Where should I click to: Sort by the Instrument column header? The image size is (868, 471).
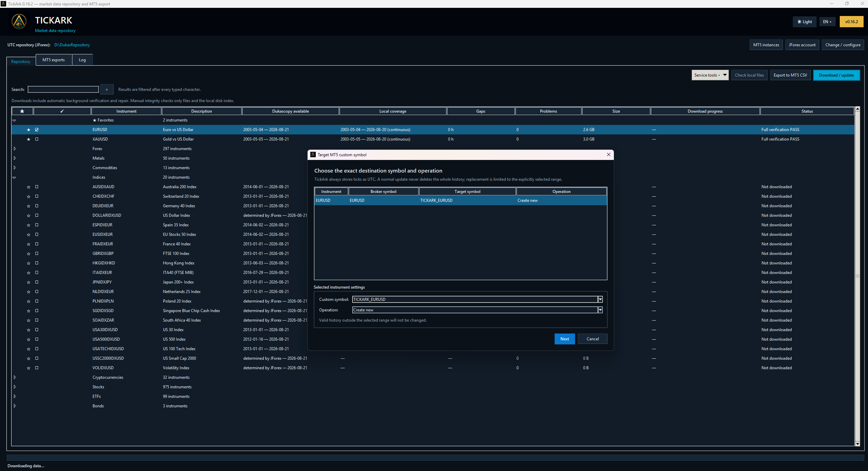coord(126,111)
